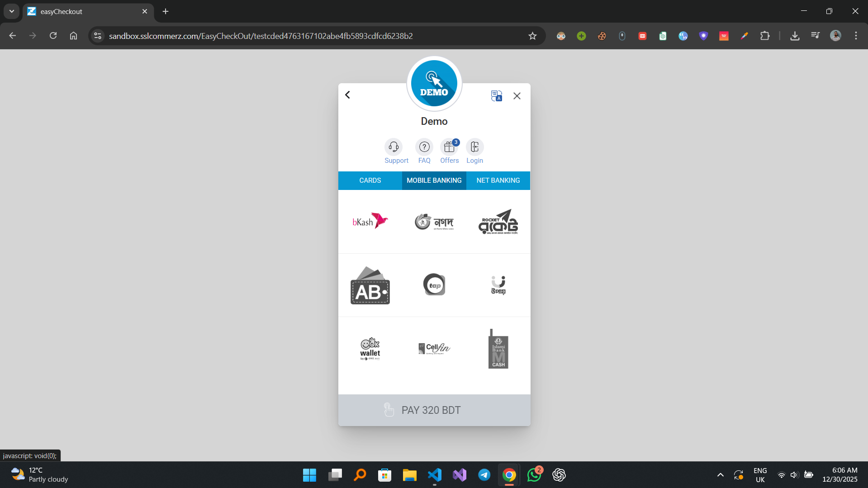Select the Rocket payment method
868x488 pixels.
point(498,221)
